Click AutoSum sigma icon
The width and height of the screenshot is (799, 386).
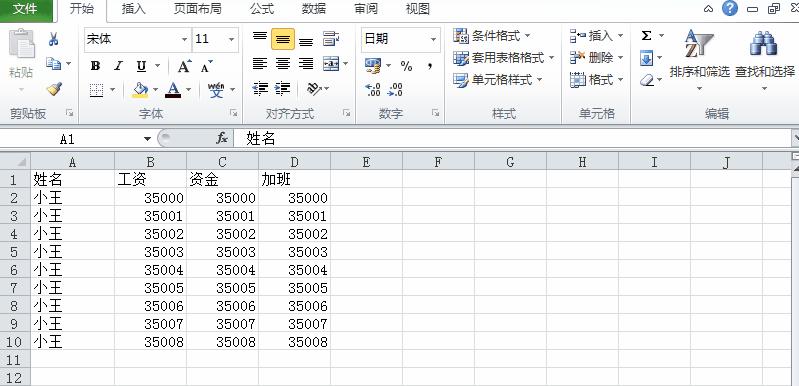[646, 36]
